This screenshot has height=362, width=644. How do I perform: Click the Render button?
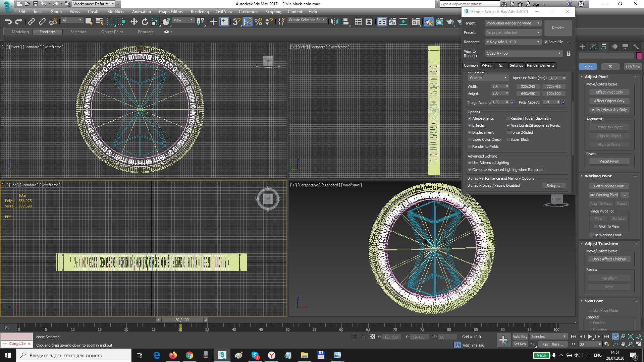(558, 28)
